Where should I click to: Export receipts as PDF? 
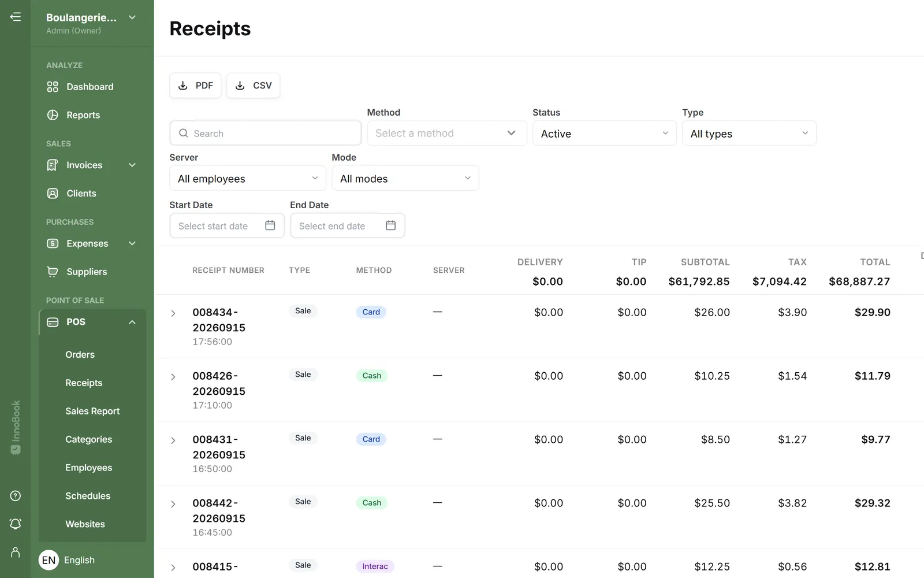click(x=195, y=86)
